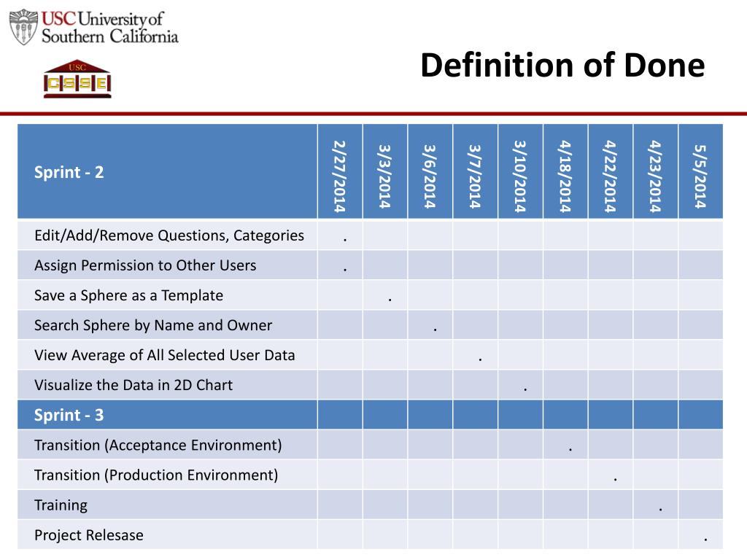Select the 4/22/2014 column header

[x=611, y=171]
